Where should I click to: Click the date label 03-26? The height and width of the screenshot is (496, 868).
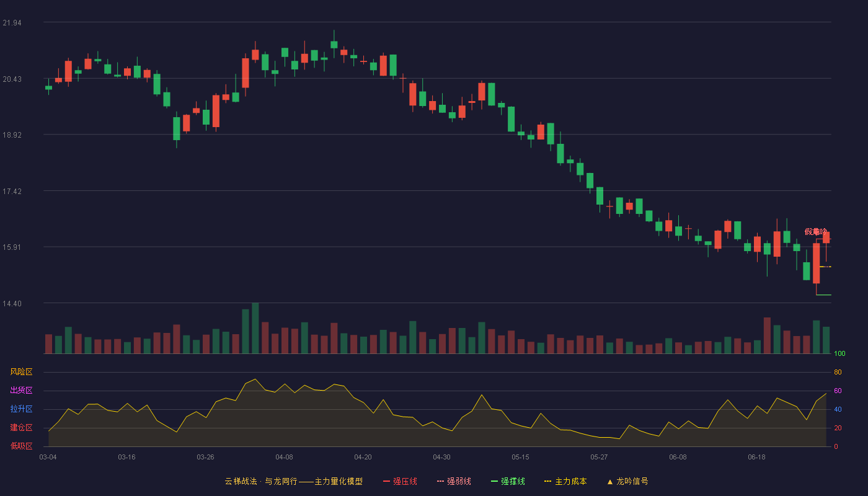pos(205,457)
